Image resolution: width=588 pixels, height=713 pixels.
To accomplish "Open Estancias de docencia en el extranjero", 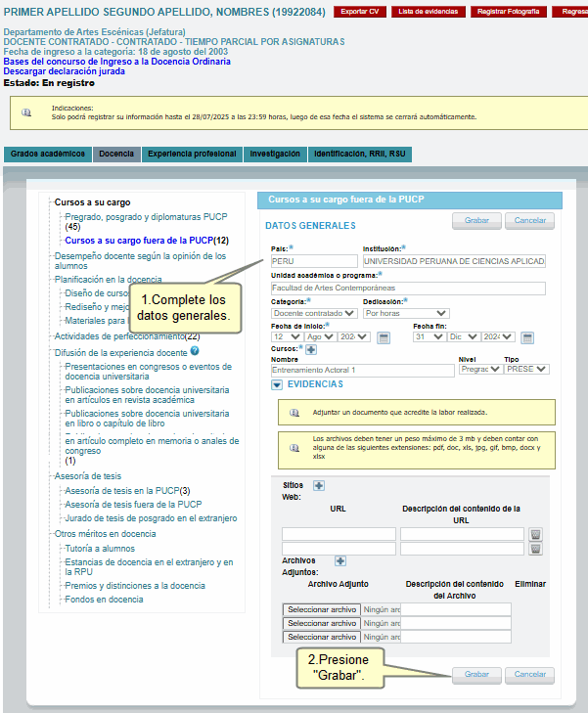I will pos(149,567).
